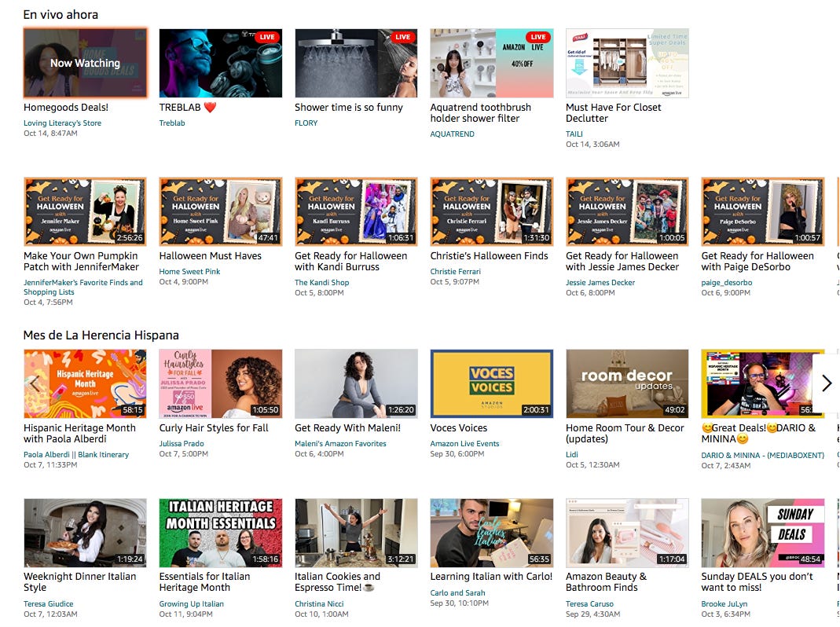Open Jessie James Decker Halloween thumbnail

click(x=627, y=211)
